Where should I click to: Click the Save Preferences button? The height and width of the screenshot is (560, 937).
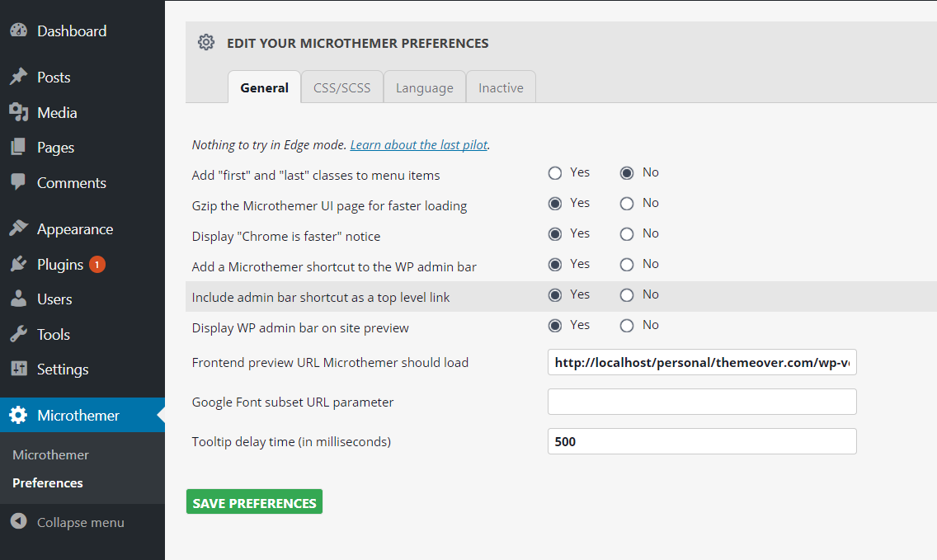tap(254, 502)
